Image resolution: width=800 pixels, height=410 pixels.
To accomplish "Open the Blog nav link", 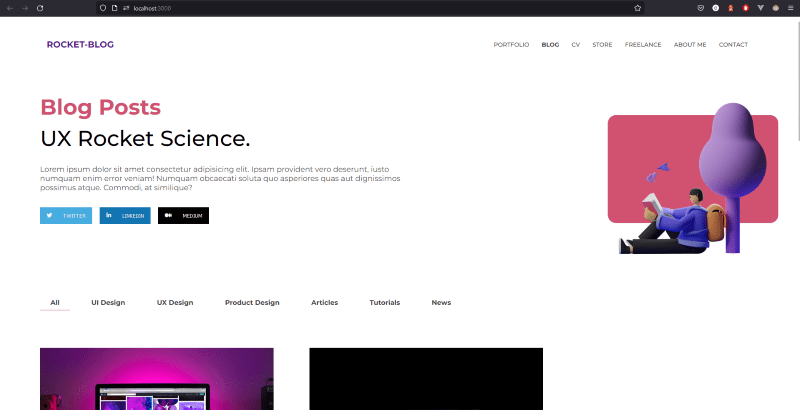I will pos(550,45).
